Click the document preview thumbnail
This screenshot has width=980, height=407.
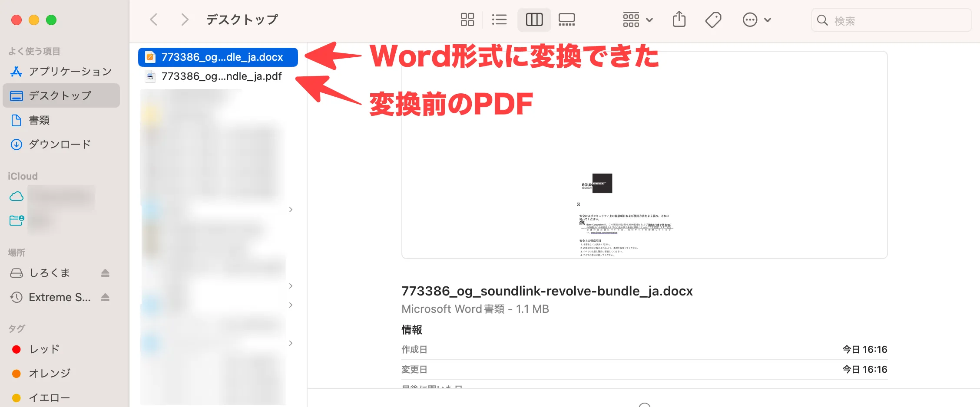click(x=644, y=155)
